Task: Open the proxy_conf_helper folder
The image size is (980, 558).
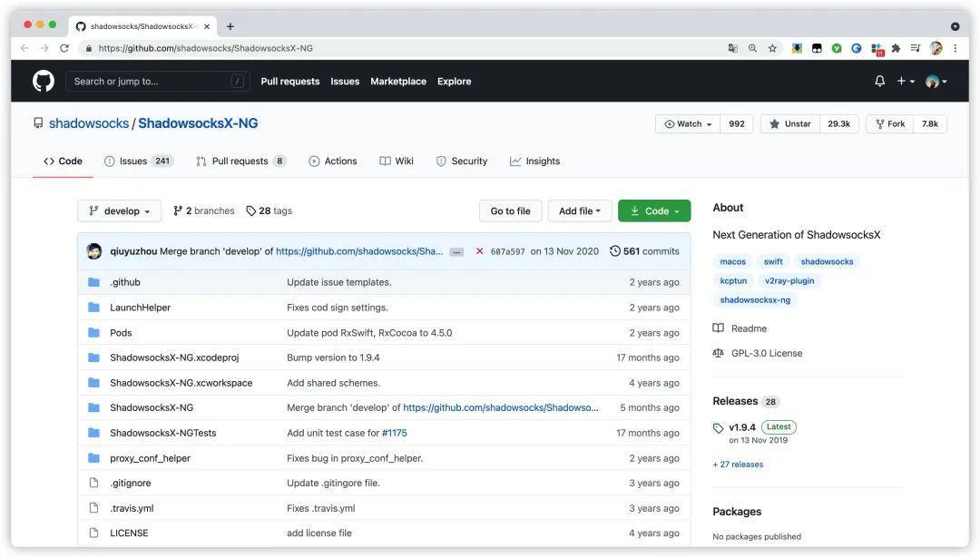Action: click(x=150, y=458)
